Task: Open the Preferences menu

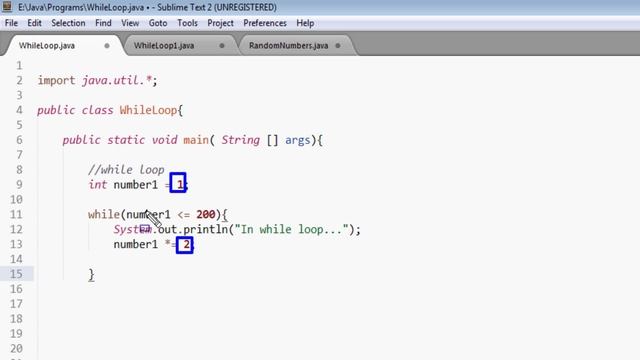Action: [x=265, y=23]
